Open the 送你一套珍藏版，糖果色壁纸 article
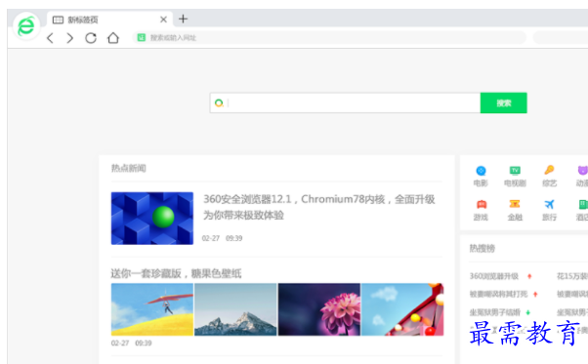The image size is (588, 364). (x=176, y=273)
